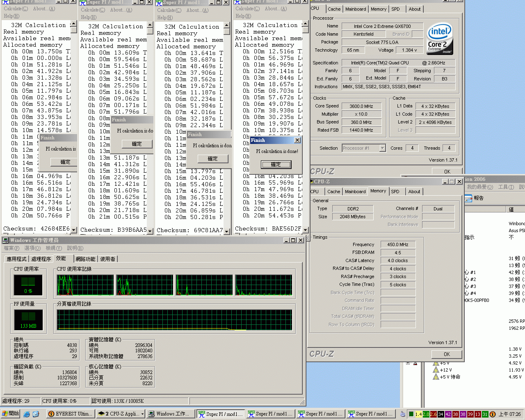Switch to 應用程式 tab in Task Manager

tap(16, 259)
